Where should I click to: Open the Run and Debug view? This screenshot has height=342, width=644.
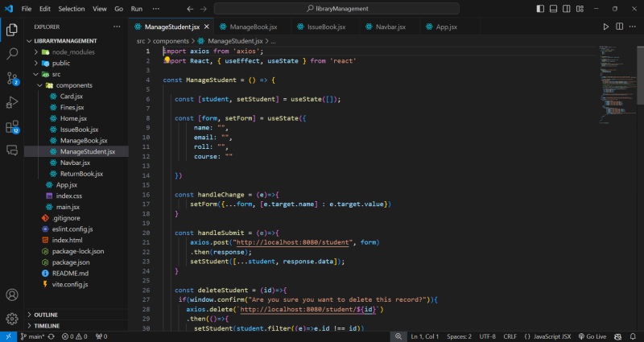click(x=12, y=102)
